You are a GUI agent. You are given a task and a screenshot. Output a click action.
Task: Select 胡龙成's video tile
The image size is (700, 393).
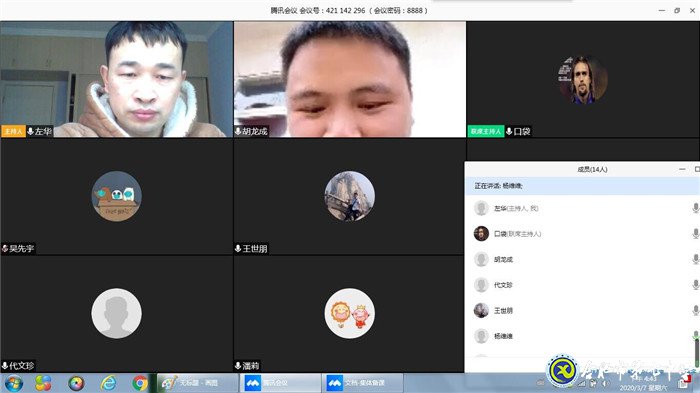tap(350, 79)
